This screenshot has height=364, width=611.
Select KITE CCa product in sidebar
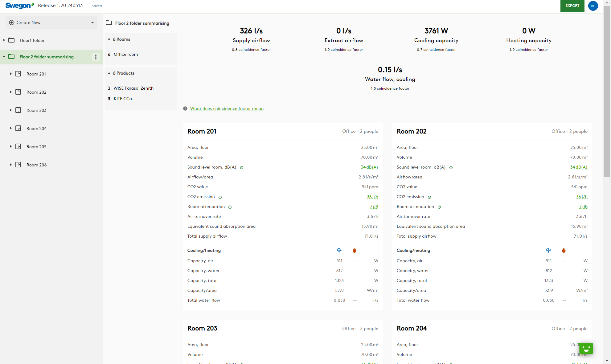coord(123,99)
